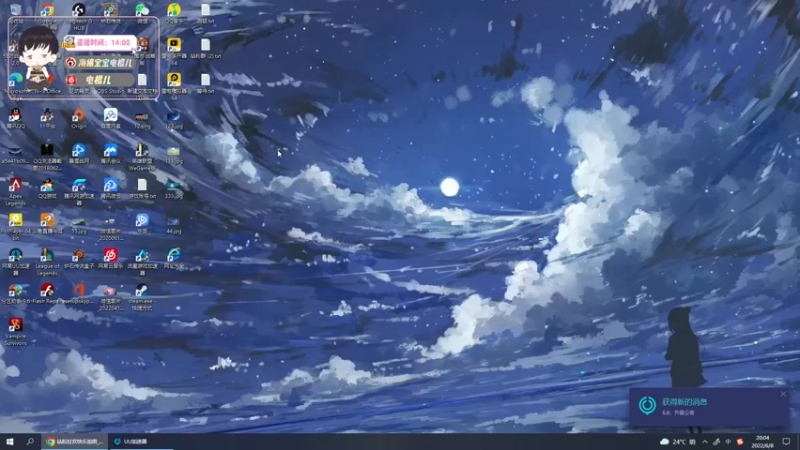Open the weather widget showing 24°C
Viewport: 800px width, 450px height.
point(678,442)
